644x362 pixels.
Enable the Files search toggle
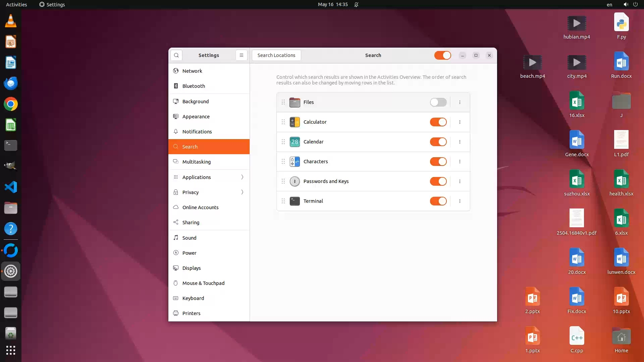[438, 102]
